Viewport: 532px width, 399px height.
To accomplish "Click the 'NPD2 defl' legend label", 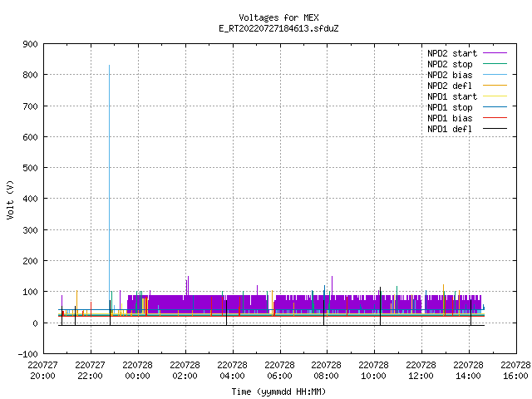I will 450,86.
